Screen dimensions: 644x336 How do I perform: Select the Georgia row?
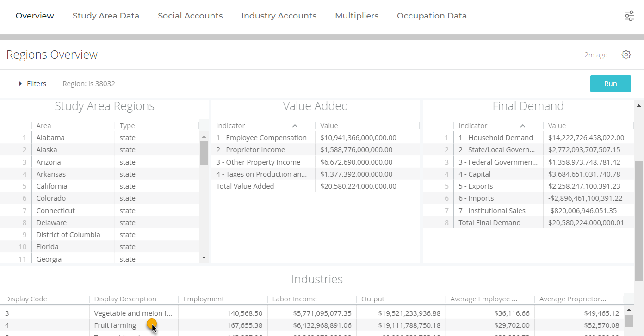99,259
